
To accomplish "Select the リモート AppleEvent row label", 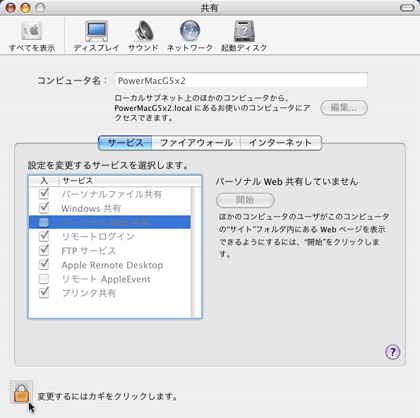I will click(106, 279).
